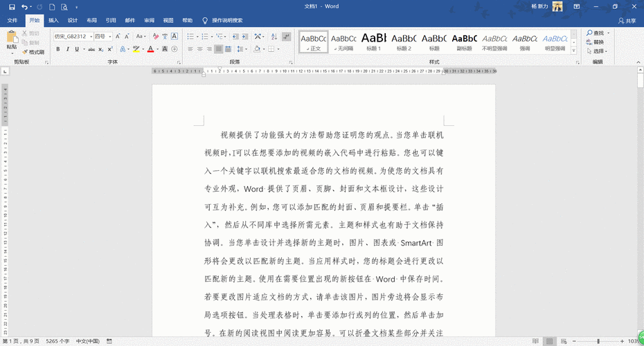The height and width of the screenshot is (346, 644).
Task: Click the Share (共享) button
Action: (x=627, y=21)
